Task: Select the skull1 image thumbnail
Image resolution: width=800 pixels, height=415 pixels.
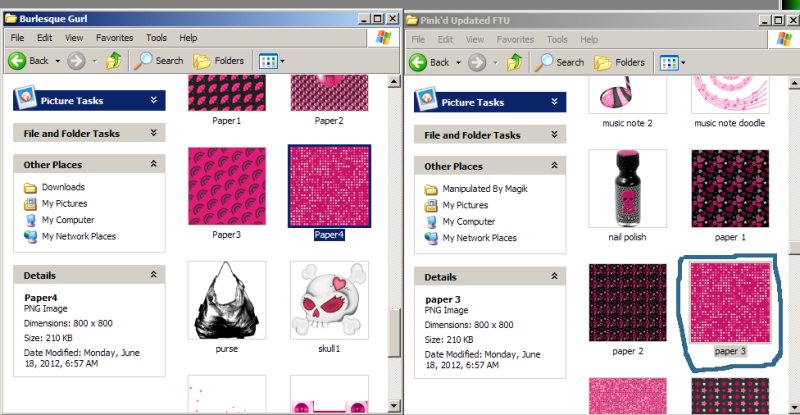Action: [329, 300]
